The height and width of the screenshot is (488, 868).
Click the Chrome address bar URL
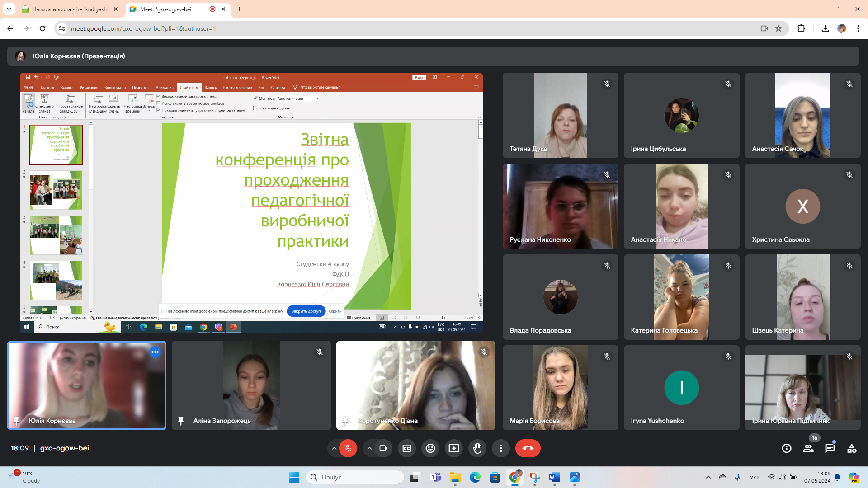(143, 28)
